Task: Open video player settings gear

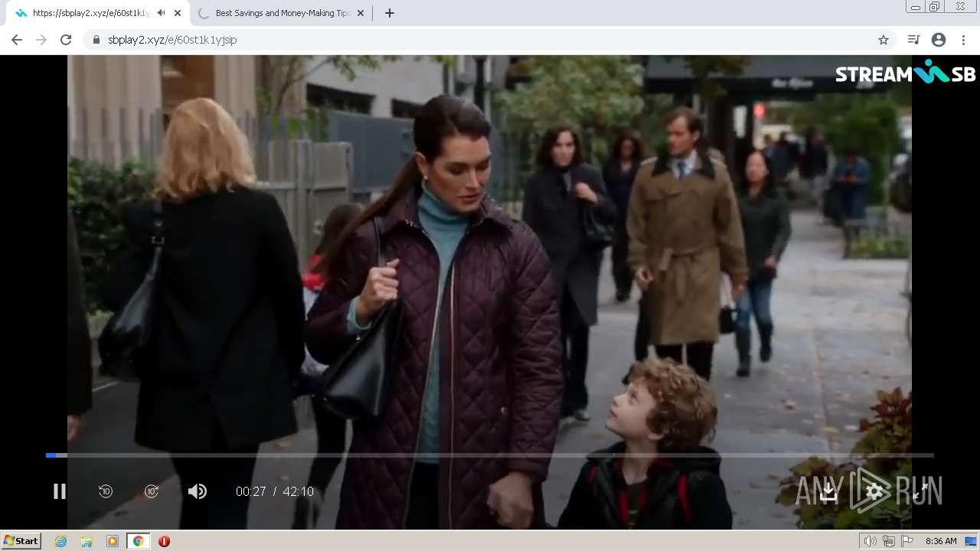Action: point(874,492)
